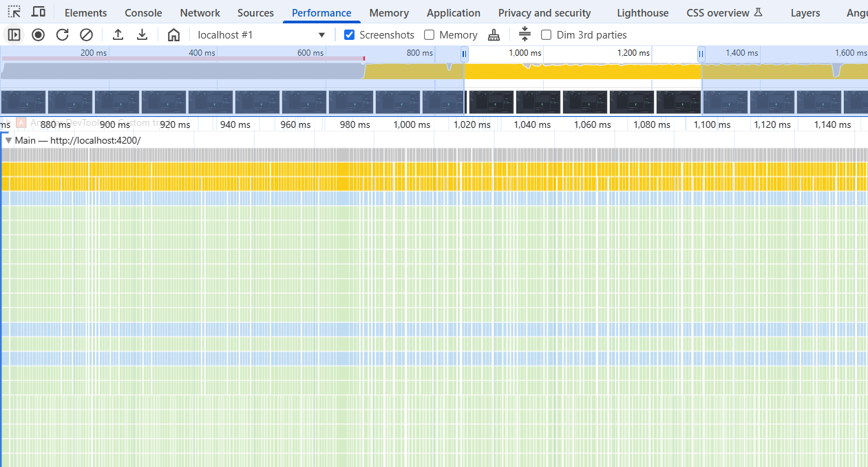Collapse the Main — http://localhost:4200/ track
868x467 pixels.
click(8, 140)
